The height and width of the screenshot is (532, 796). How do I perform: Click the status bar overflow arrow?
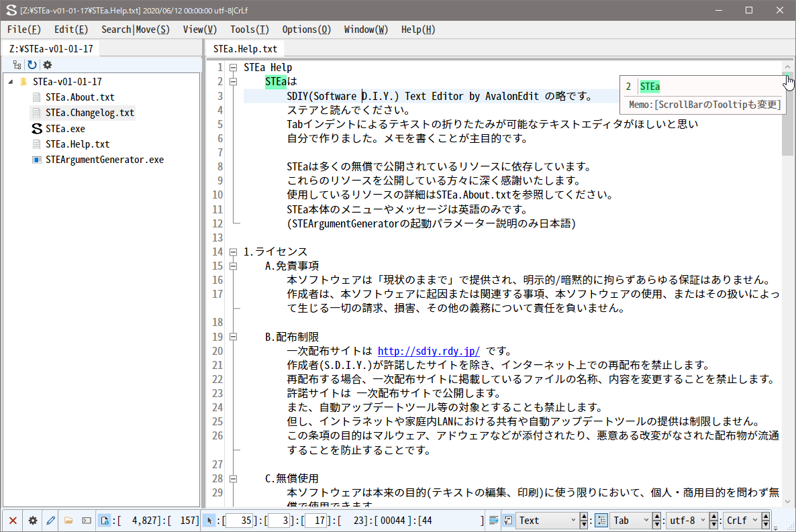(775, 529)
